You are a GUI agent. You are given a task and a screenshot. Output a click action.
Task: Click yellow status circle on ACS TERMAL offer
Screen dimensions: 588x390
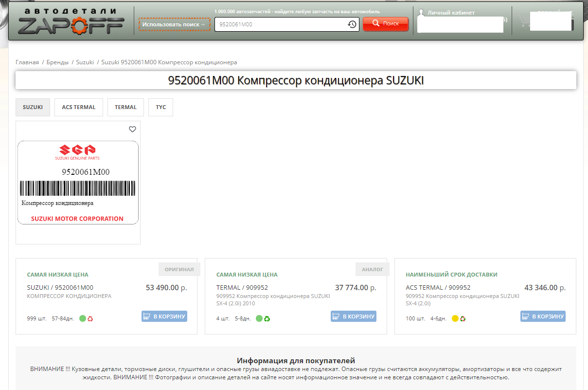[x=455, y=319]
